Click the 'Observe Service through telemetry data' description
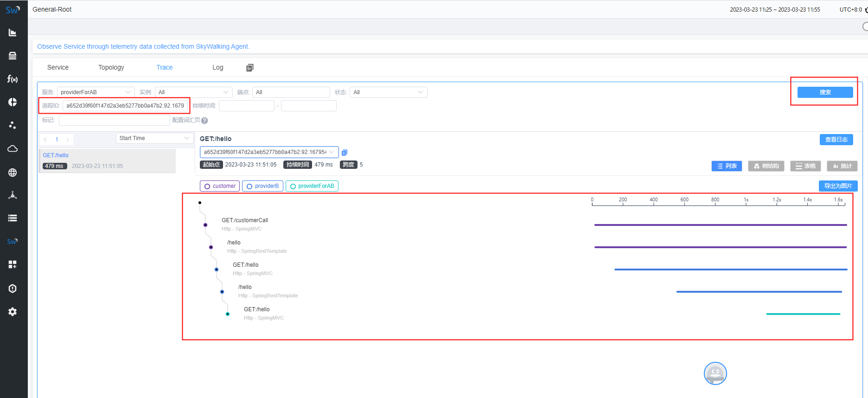868x398 pixels. pos(143,46)
